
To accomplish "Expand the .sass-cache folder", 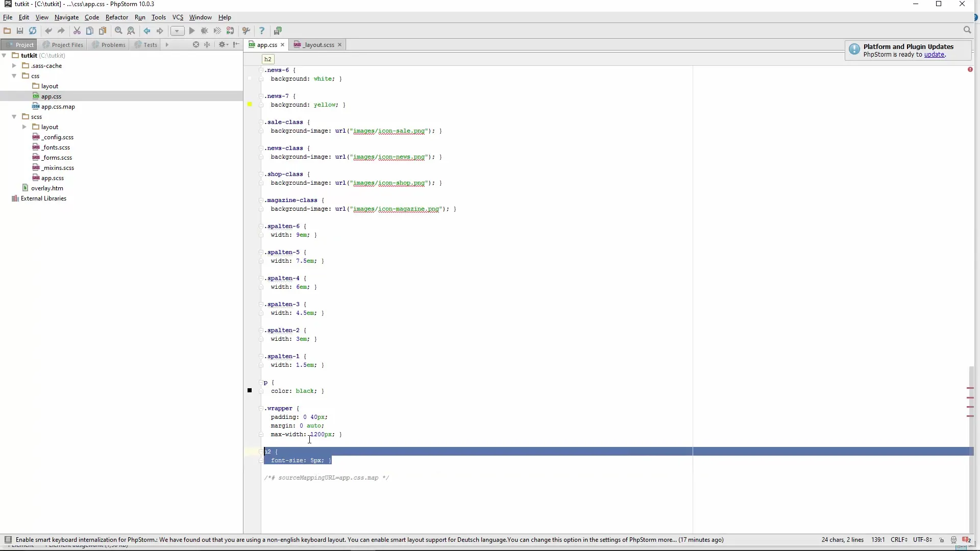I will [14, 66].
